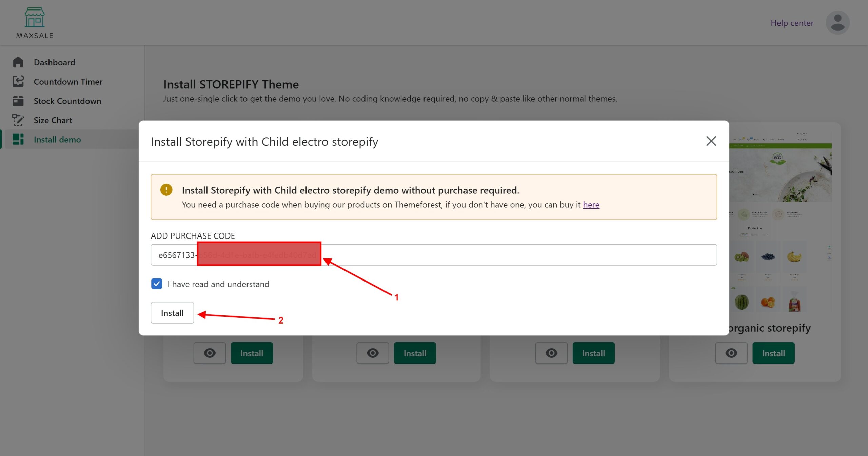868x456 pixels.
Task: Open Dashboard from the sidebar
Action: click(x=54, y=62)
